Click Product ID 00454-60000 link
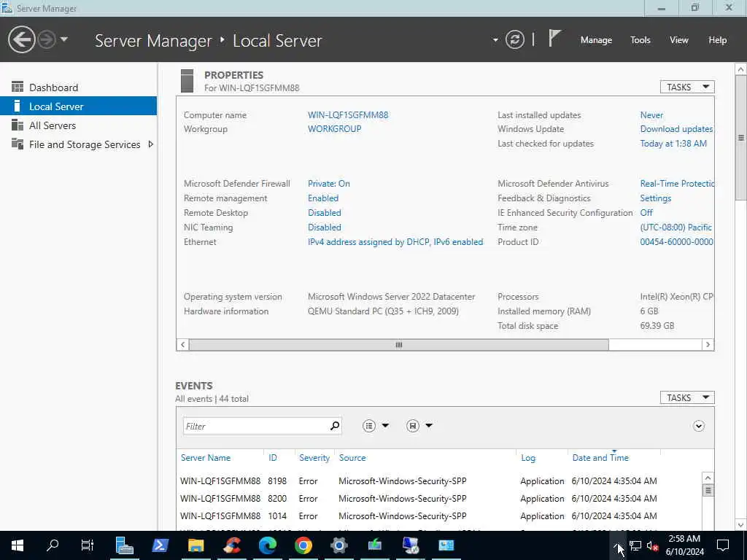Image resolution: width=747 pixels, height=560 pixels. click(676, 242)
